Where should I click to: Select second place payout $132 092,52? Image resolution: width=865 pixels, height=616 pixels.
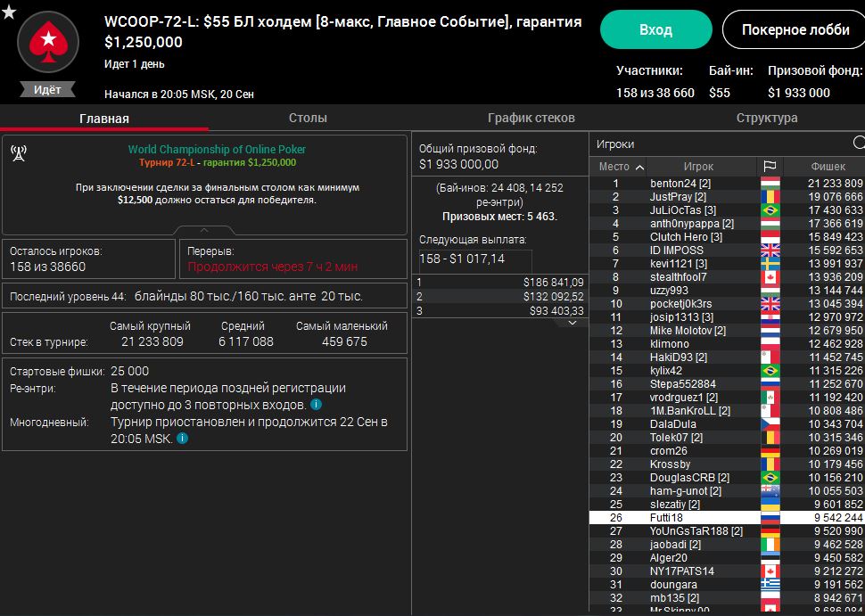(500, 297)
